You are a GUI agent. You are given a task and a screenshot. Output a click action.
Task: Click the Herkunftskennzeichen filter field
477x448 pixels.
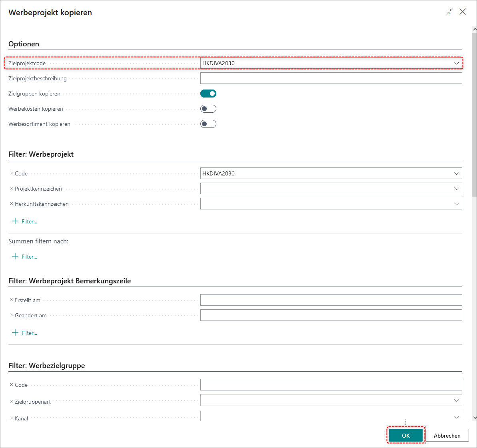[331, 204]
